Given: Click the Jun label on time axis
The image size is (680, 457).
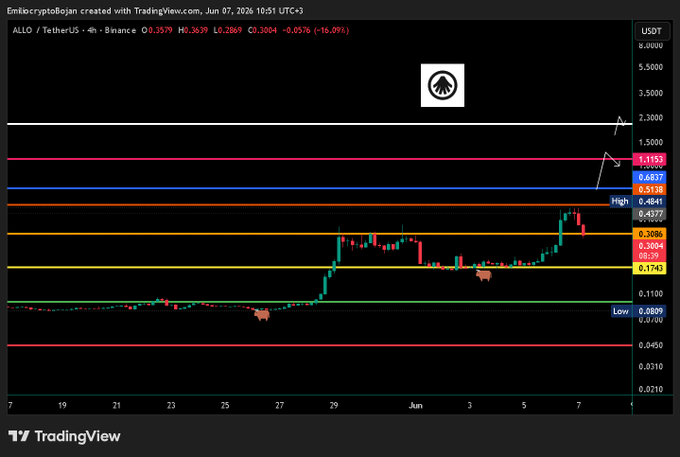Looking at the screenshot, I should pos(415,405).
